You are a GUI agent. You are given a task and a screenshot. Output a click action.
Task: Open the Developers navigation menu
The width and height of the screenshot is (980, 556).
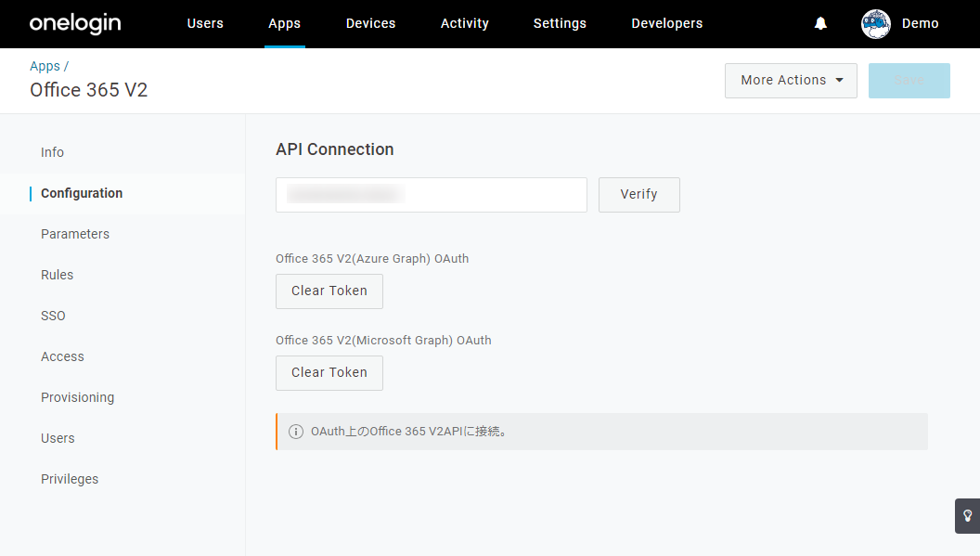[667, 24]
